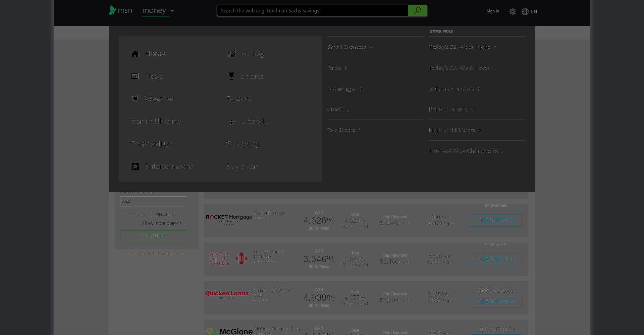
Task: Click the Weather sun icon
Action: (x=135, y=99)
